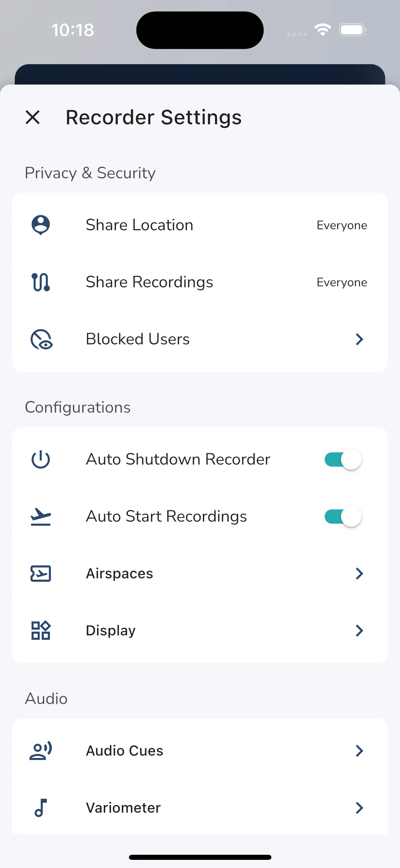This screenshot has width=400, height=868.
Task: Tap the Display widgets icon
Action: (x=41, y=631)
